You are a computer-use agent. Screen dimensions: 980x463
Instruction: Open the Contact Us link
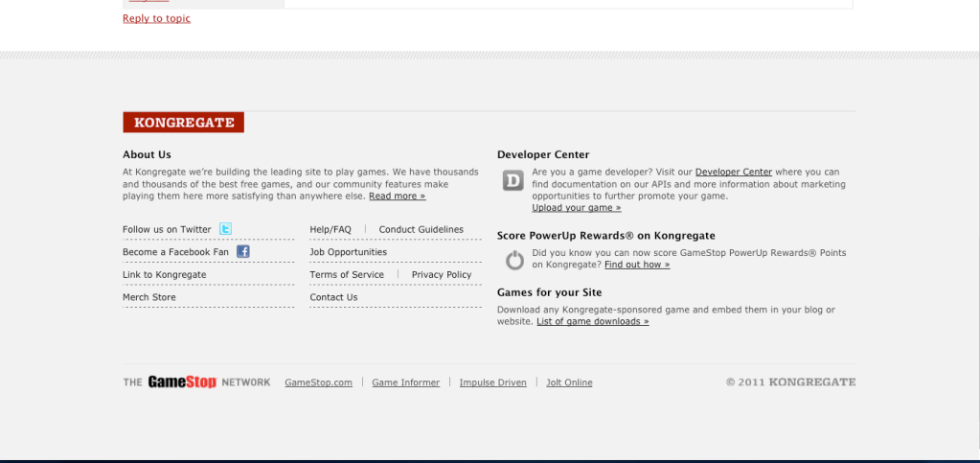(333, 297)
